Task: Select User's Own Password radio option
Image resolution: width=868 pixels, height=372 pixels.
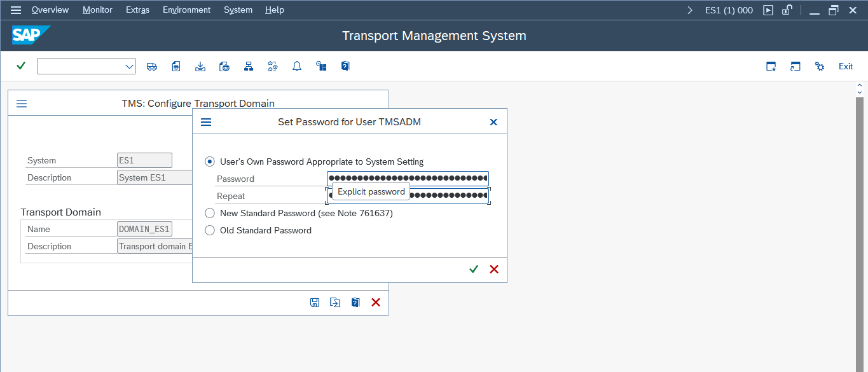Action: click(210, 162)
